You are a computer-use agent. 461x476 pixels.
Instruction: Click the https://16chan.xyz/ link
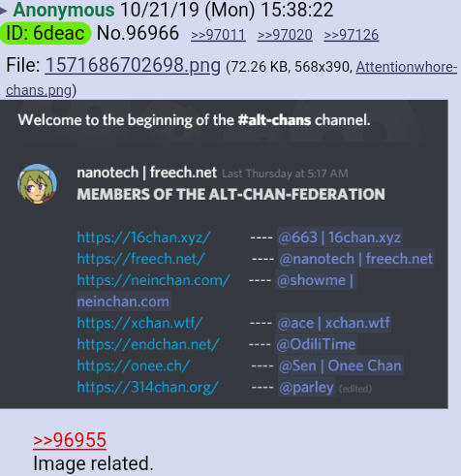143,238
